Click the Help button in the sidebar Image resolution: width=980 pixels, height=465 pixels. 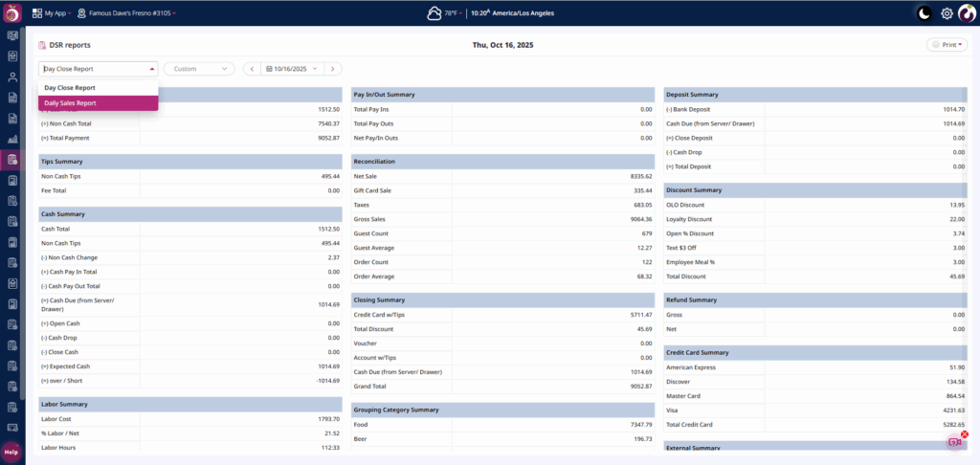pyautogui.click(x=11, y=452)
